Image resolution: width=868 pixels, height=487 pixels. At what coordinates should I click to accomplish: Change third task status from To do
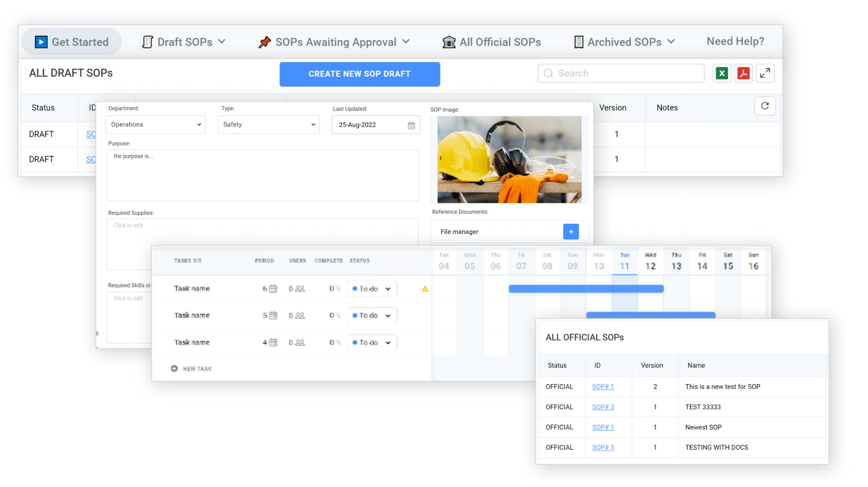click(372, 343)
